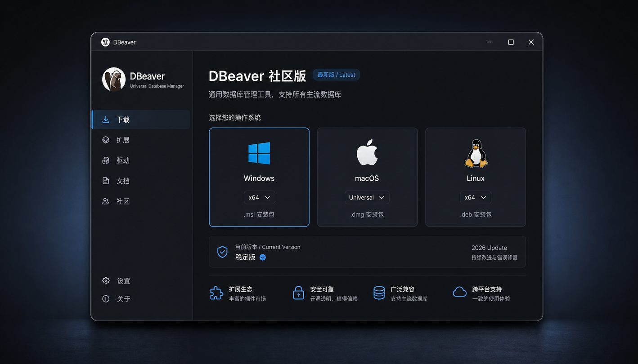Click the DBeaver 社区版 title
The image size is (638, 364).
257,76
